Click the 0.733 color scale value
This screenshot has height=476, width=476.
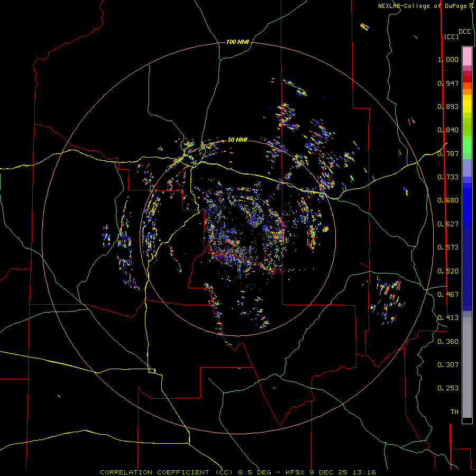(448, 177)
